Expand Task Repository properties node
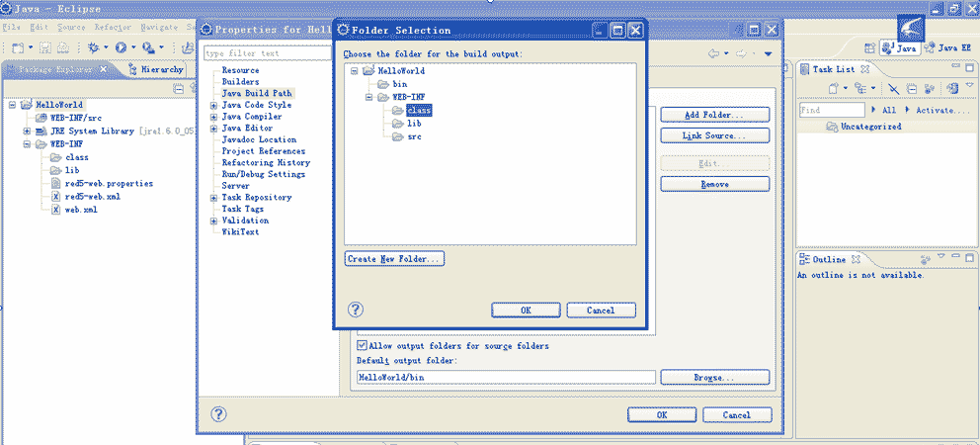Screen dimensions: 980x445 pyautogui.click(x=213, y=198)
